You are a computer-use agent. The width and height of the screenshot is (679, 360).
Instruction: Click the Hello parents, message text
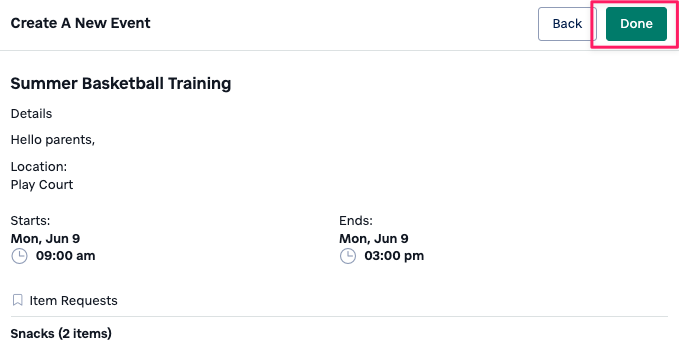tap(53, 140)
